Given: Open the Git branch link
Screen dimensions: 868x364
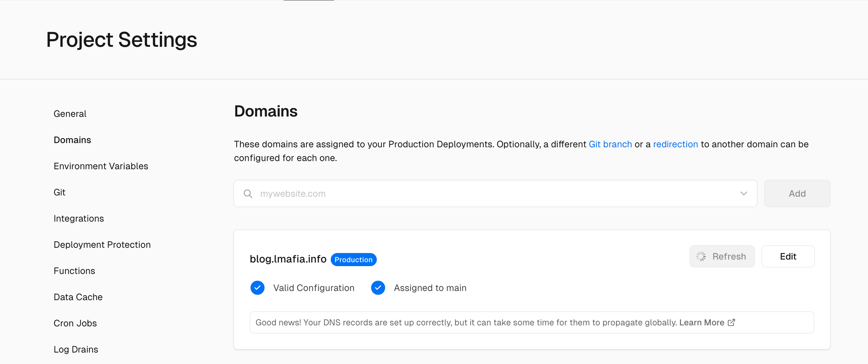Looking at the screenshot, I should [610, 144].
